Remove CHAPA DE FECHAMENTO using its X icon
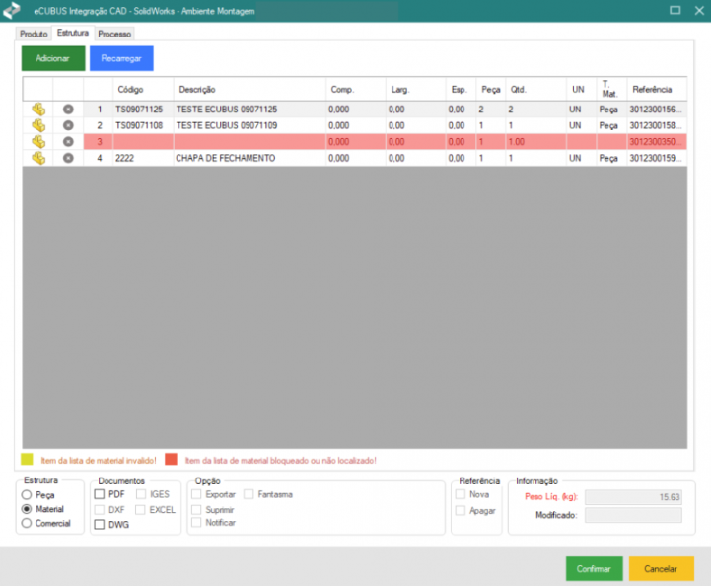 (68, 158)
